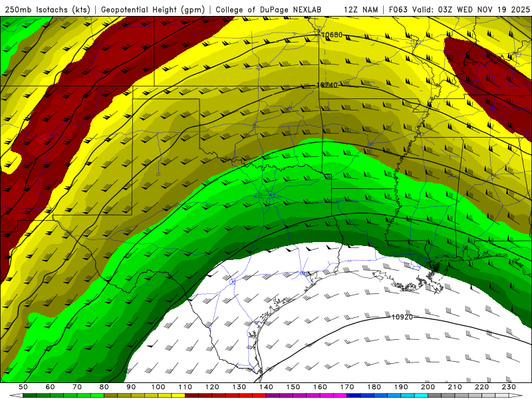532x399 pixels.
Task: Click the 140 legend tick label
Action: tap(266, 387)
